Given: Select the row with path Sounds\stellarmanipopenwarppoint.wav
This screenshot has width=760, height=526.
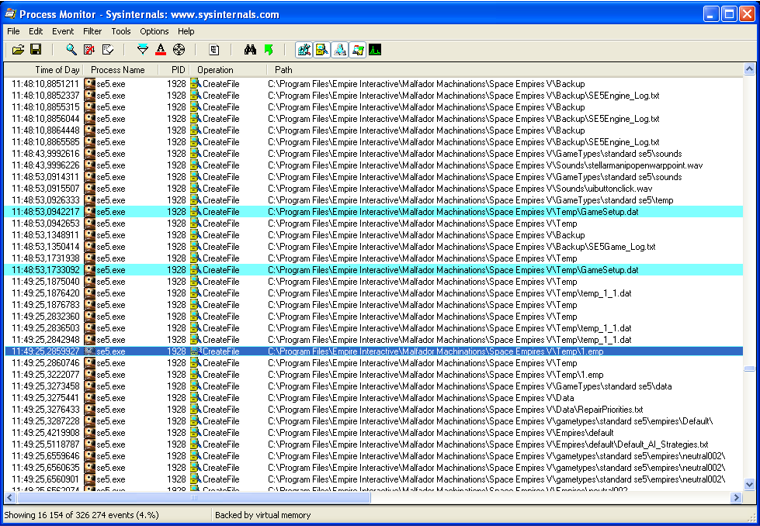Looking at the screenshot, I should pyautogui.click(x=373, y=165).
